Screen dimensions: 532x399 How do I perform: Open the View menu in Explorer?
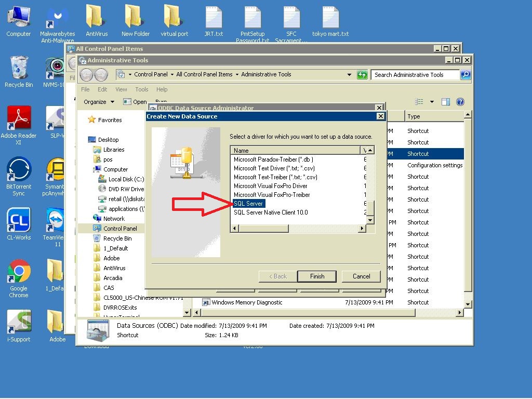coord(121,89)
